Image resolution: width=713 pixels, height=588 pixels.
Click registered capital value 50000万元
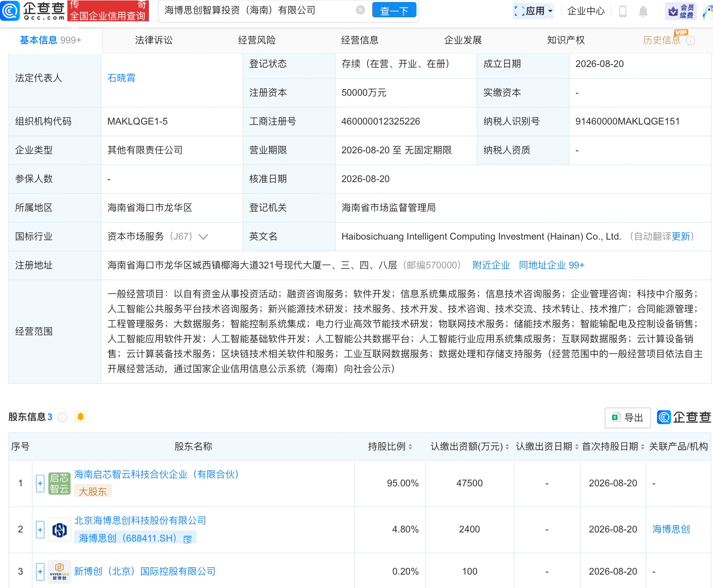[x=364, y=93]
